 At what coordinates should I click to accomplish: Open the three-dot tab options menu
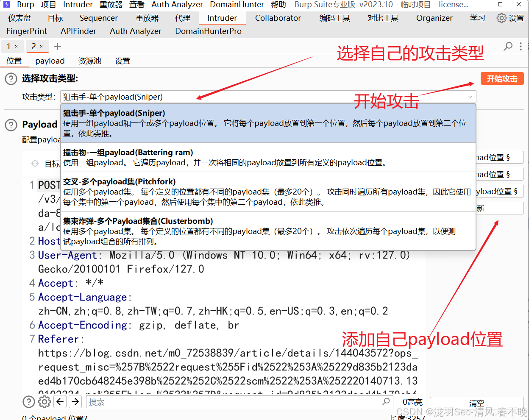[x=521, y=46]
